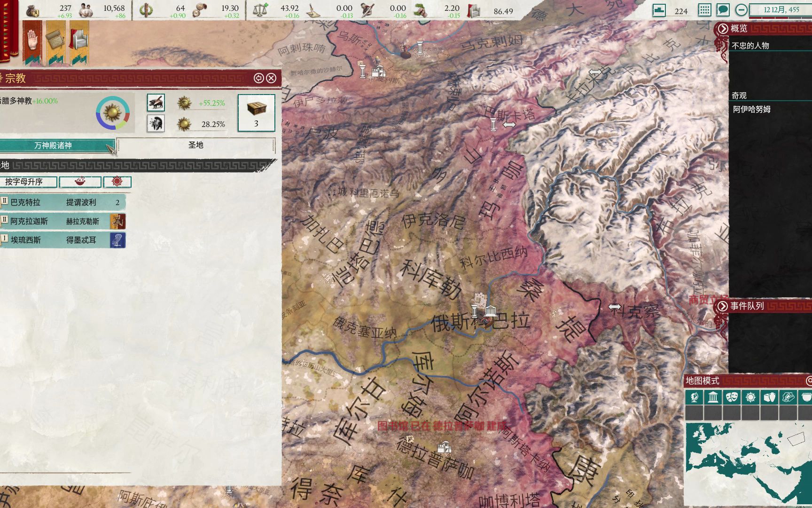The height and width of the screenshot is (508, 812).
Task: Go back in the 宗教 panel
Action: click(x=258, y=78)
